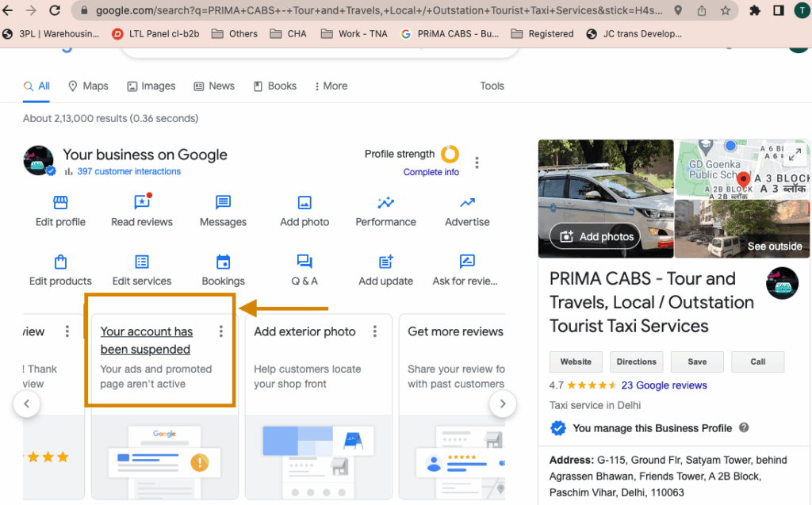Open the 23 Google reviews link
This screenshot has width=812, height=505.
coord(664,385)
